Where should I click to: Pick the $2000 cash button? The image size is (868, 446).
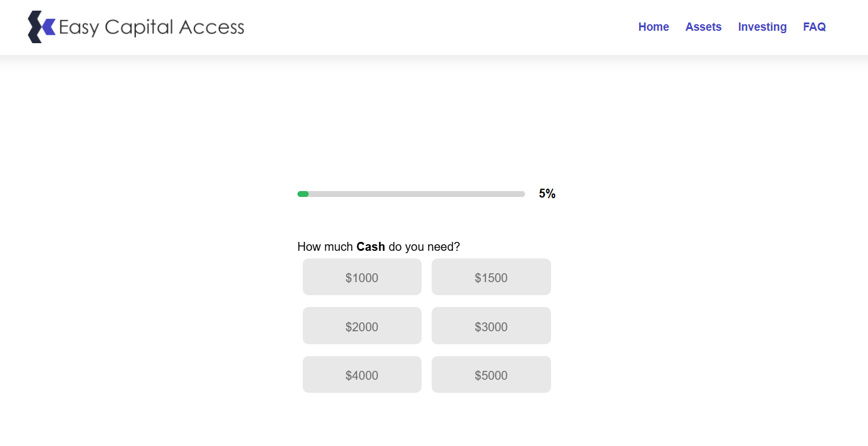pos(362,327)
